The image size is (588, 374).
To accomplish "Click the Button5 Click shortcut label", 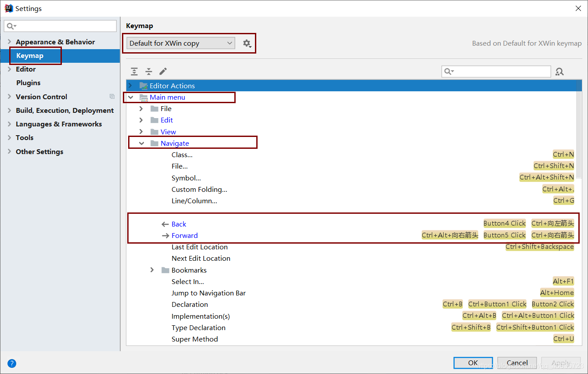I will click(505, 235).
